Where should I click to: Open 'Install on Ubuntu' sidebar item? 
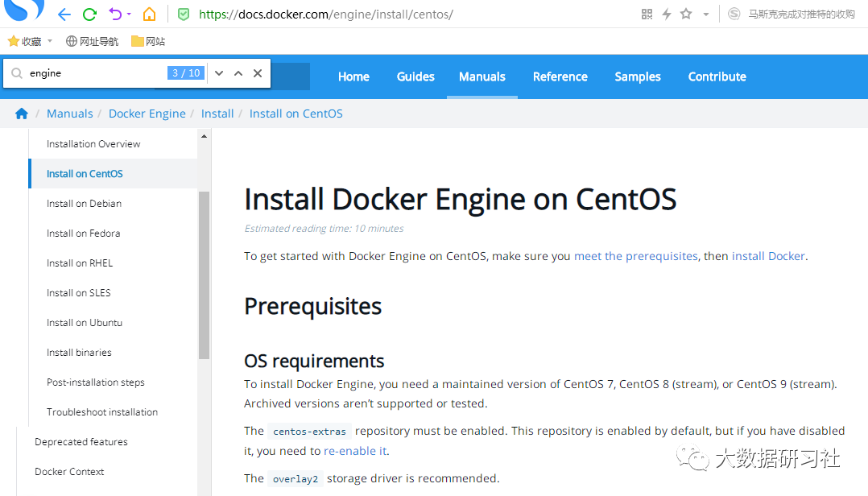tap(85, 323)
